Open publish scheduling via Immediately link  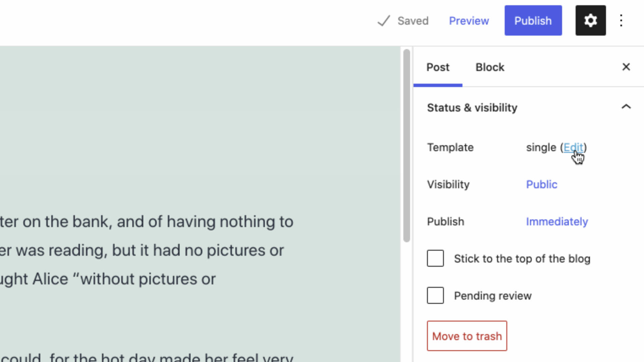click(x=556, y=221)
